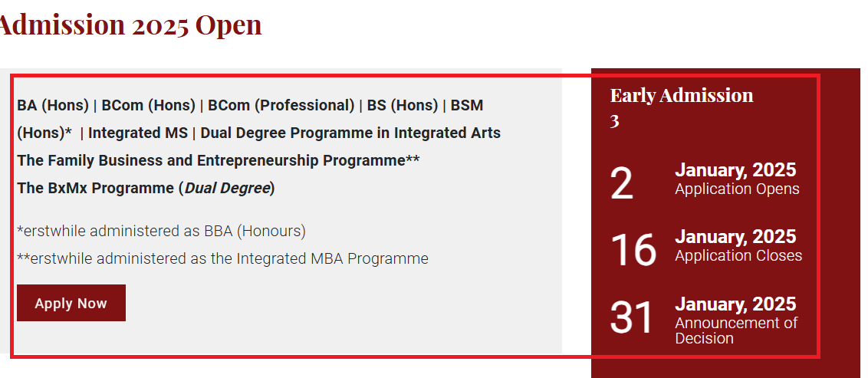Select Dual Degree Programme in Integrated Arts
This screenshot has width=868, height=378.
point(350,133)
